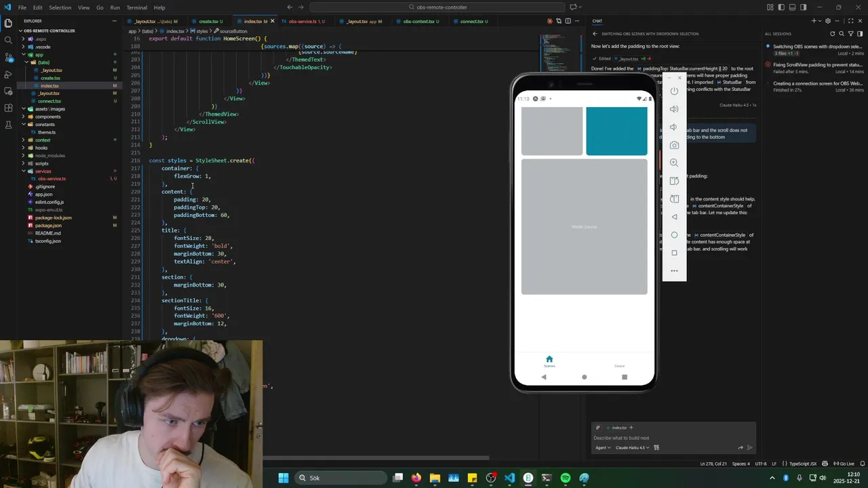This screenshot has height=488, width=868.
Task: Open the Remote Explorer view
Action: pos(8,91)
